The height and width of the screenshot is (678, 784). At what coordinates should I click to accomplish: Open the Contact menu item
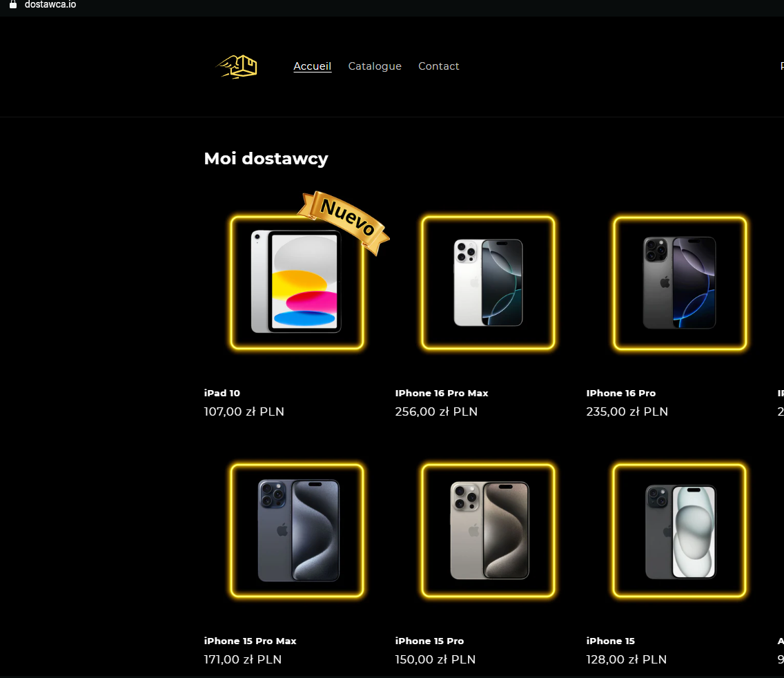tap(438, 66)
